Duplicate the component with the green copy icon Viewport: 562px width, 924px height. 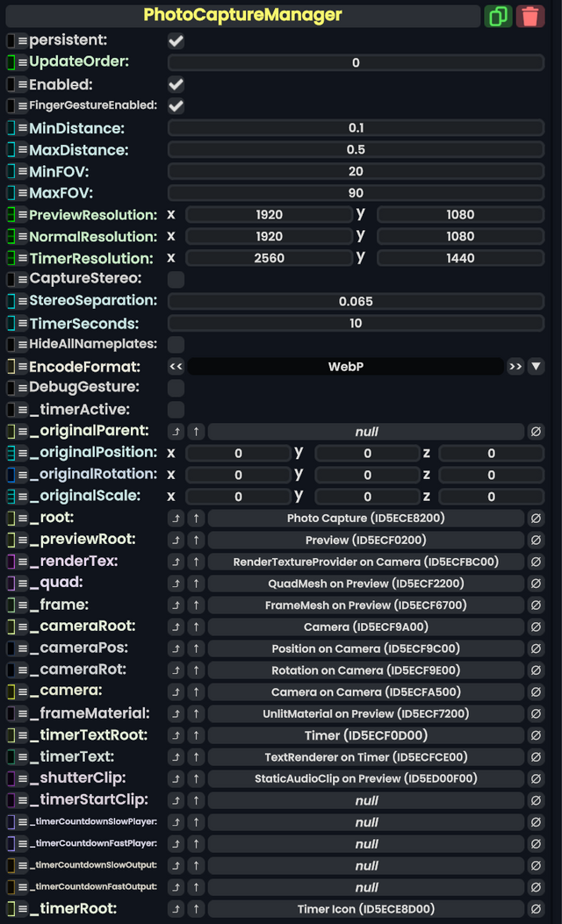(x=498, y=16)
